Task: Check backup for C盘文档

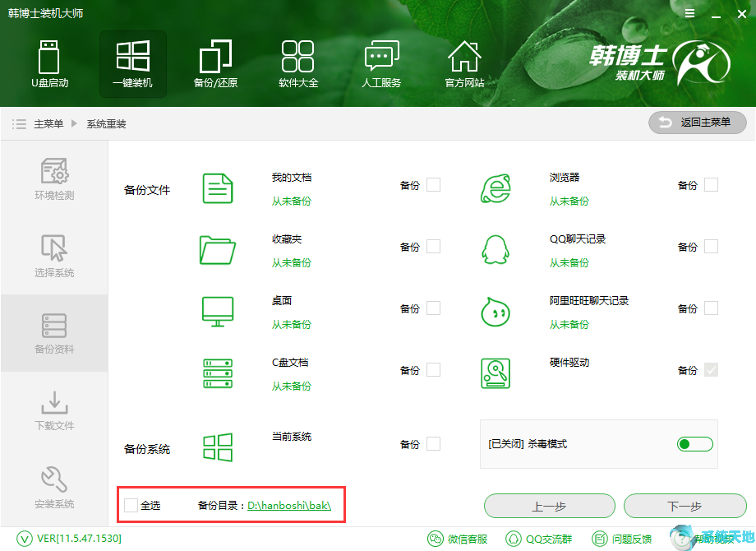Action: tap(433, 370)
